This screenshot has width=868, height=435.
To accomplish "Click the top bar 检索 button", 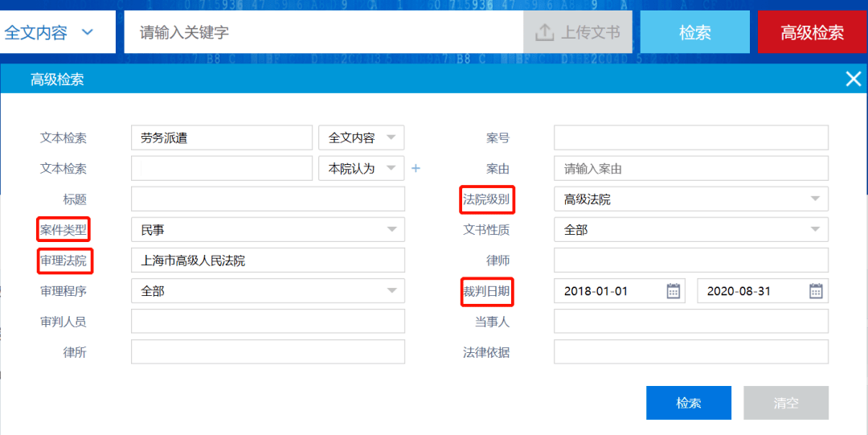I will [x=694, y=32].
